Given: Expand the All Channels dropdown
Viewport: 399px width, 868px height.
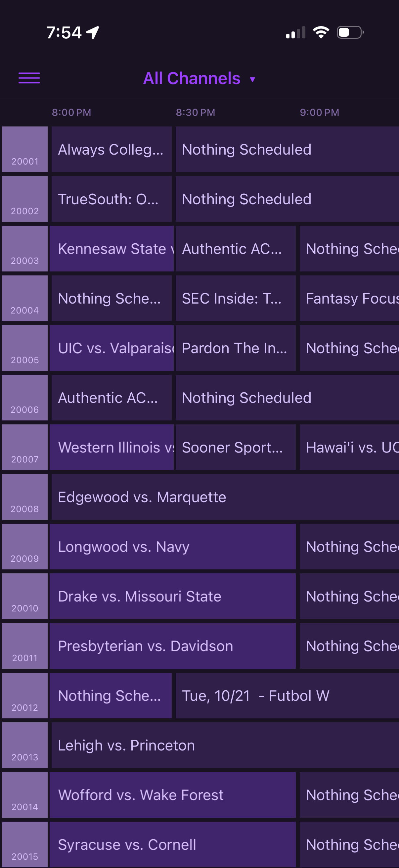Looking at the screenshot, I should [192, 78].
